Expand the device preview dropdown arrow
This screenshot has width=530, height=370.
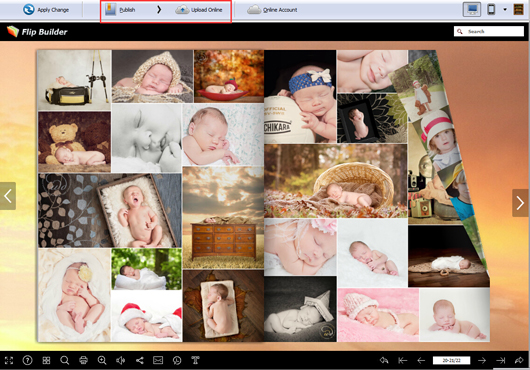505,9
